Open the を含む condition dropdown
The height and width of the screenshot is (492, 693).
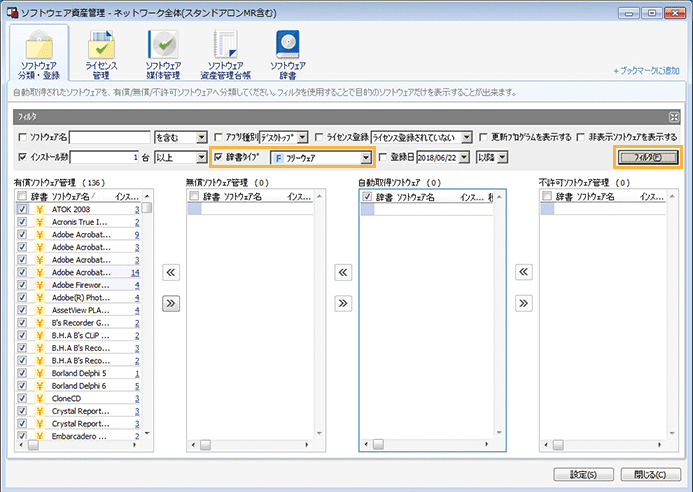pos(201,137)
